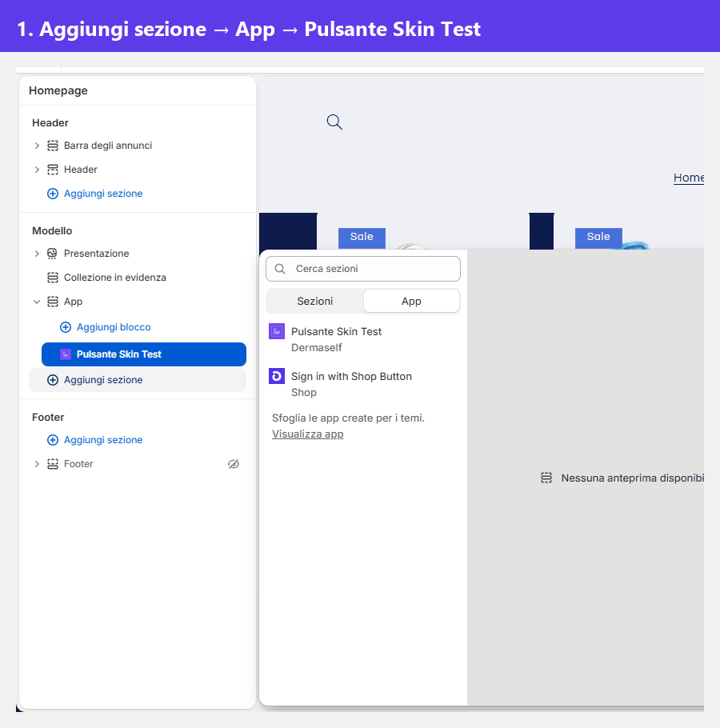720x728 pixels.
Task: Click the first Sale badge in preview
Action: [362, 237]
